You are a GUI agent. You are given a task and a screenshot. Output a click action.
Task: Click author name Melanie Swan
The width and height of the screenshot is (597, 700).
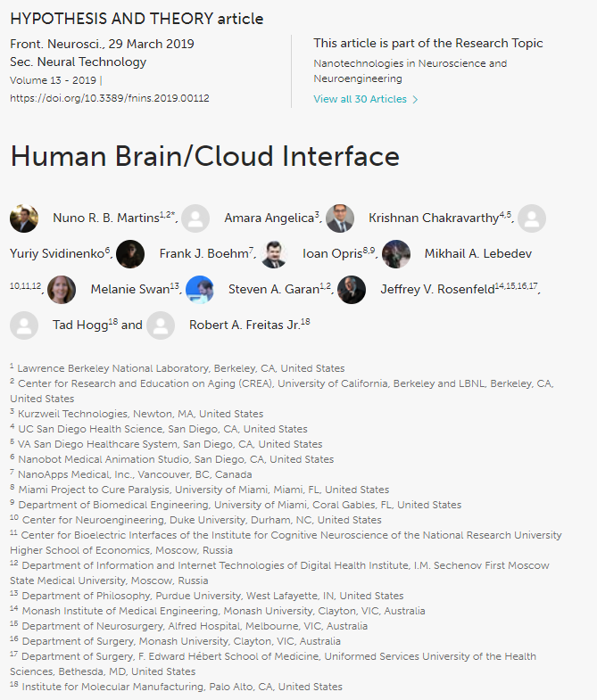click(x=130, y=289)
